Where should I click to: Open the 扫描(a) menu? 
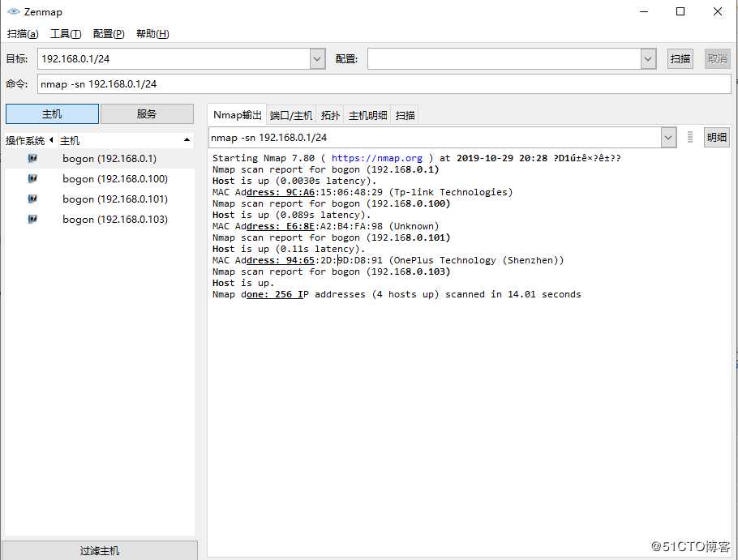tap(23, 34)
